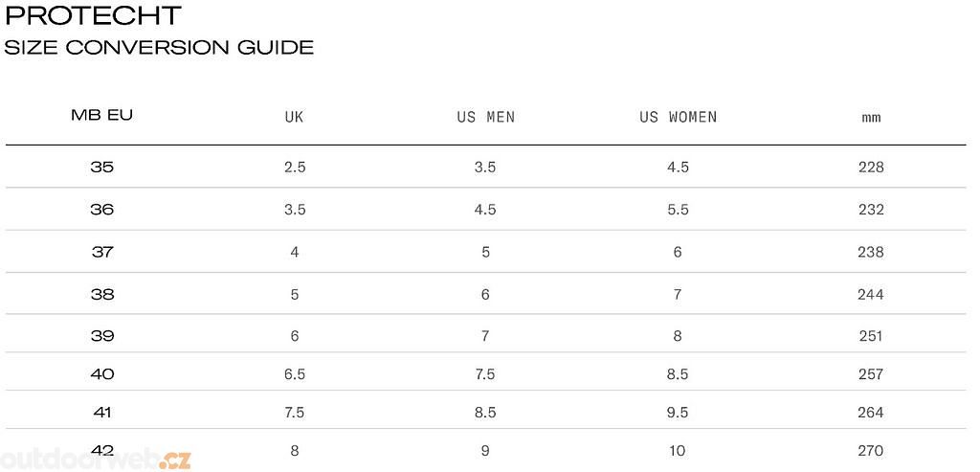980x472 pixels.
Task: Click EU size 41 row label
Action: 101,413
